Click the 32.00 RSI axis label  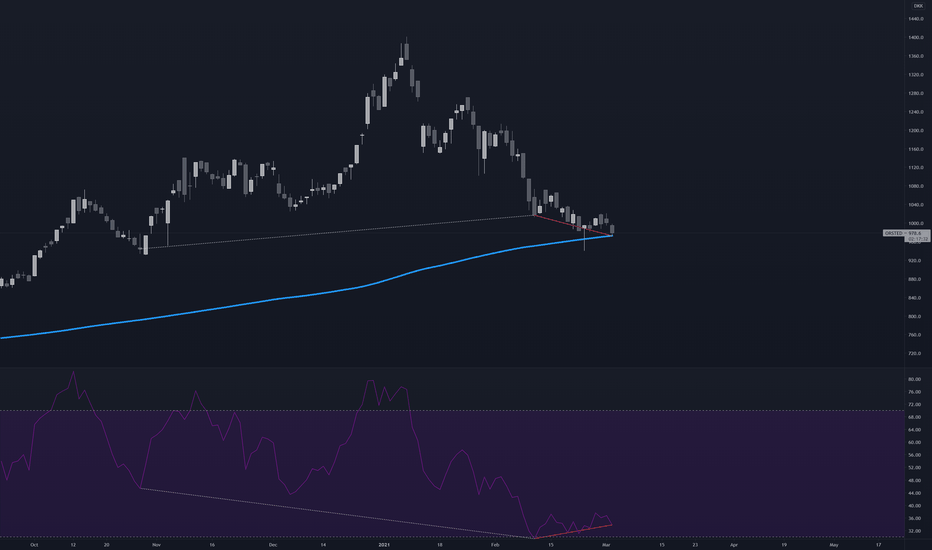tap(915, 531)
